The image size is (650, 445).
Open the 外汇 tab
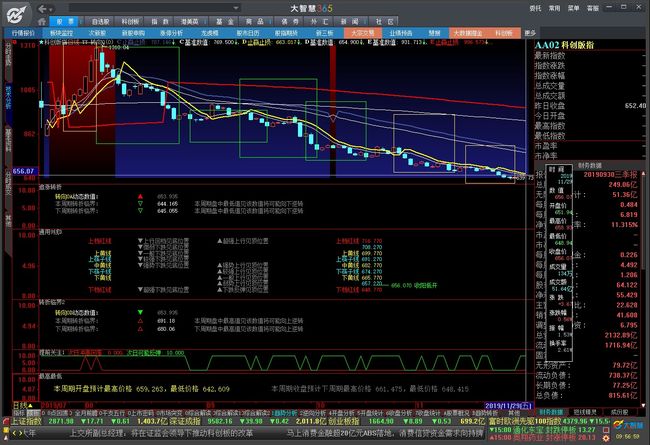[319, 22]
